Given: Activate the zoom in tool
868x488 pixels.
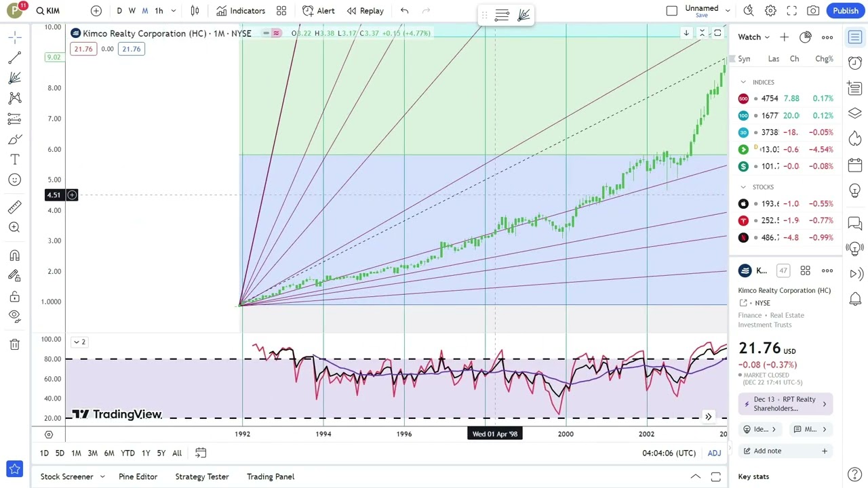Looking at the screenshot, I should [14, 228].
